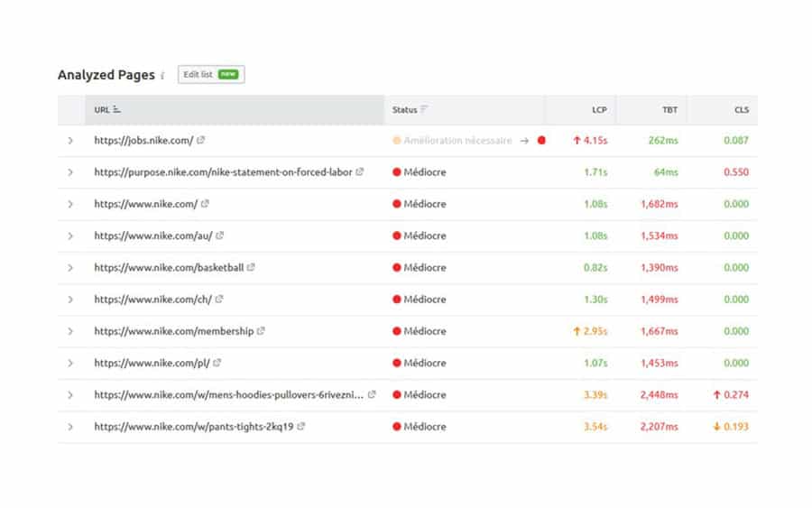Open the mens-hoodies-pullovers-6rivezni link
812x508 pixels.
coord(229,394)
